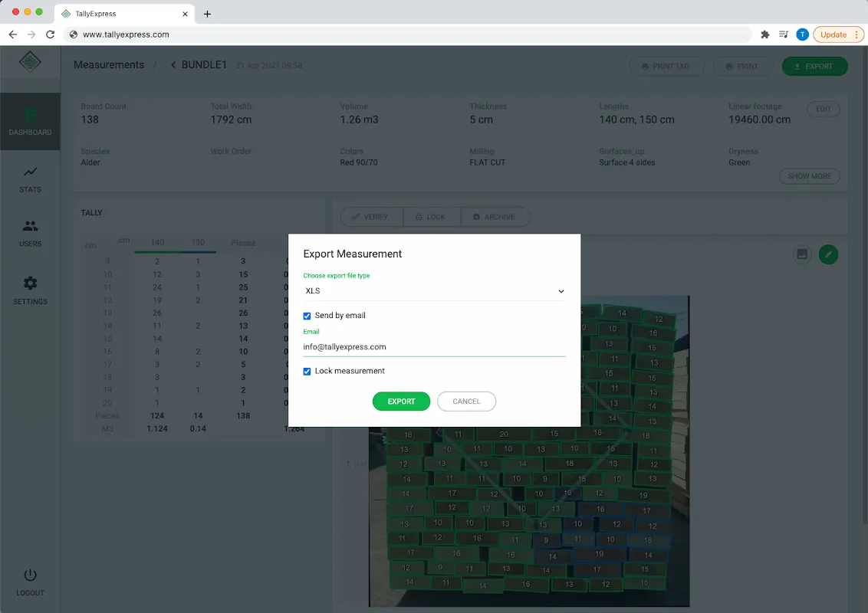Screen dimensions: 868x613
Task: Click the M3 value 1.124 cell
Action: click(x=157, y=429)
